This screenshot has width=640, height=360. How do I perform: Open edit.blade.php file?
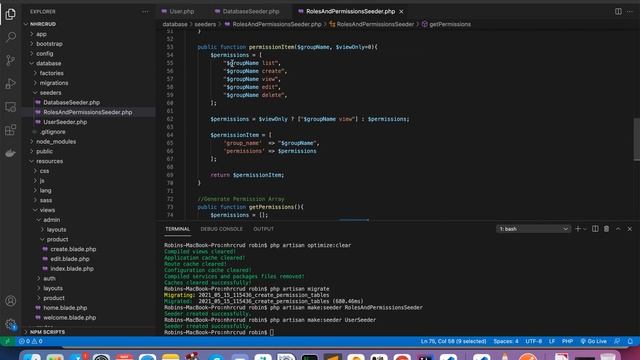[70, 259]
